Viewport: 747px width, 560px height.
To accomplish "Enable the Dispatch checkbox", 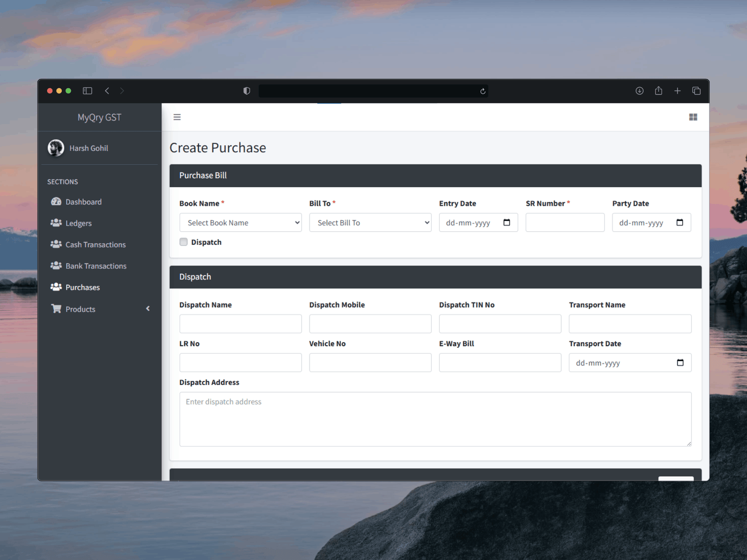I will point(183,242).
